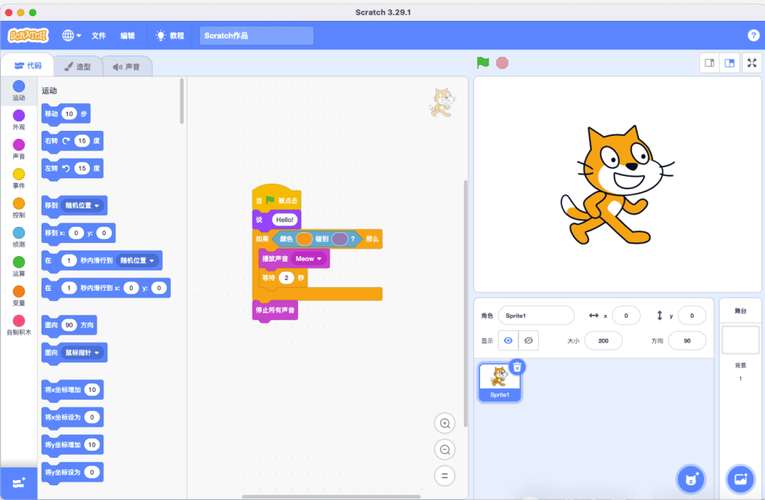This screenshot has height=500, width=765.
Task: Open the add extension button
Action: pyautogui.click(x=19, y=483)
